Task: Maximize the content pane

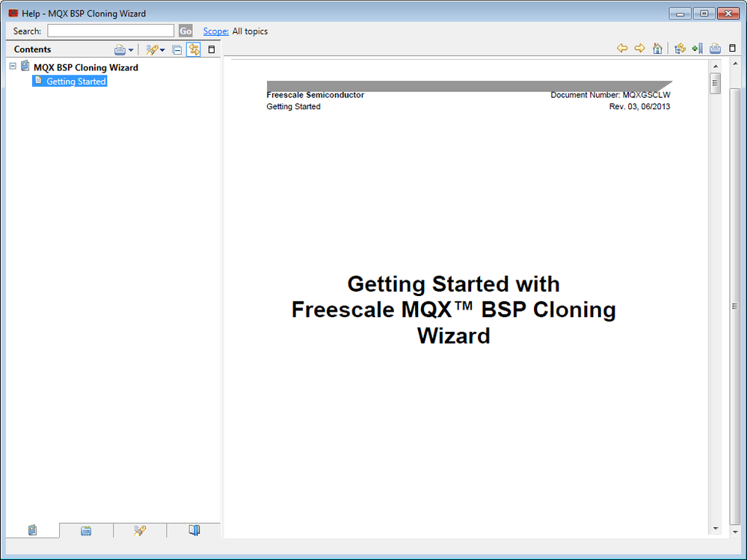Action: pyautogui.click(x=733, y=48)
